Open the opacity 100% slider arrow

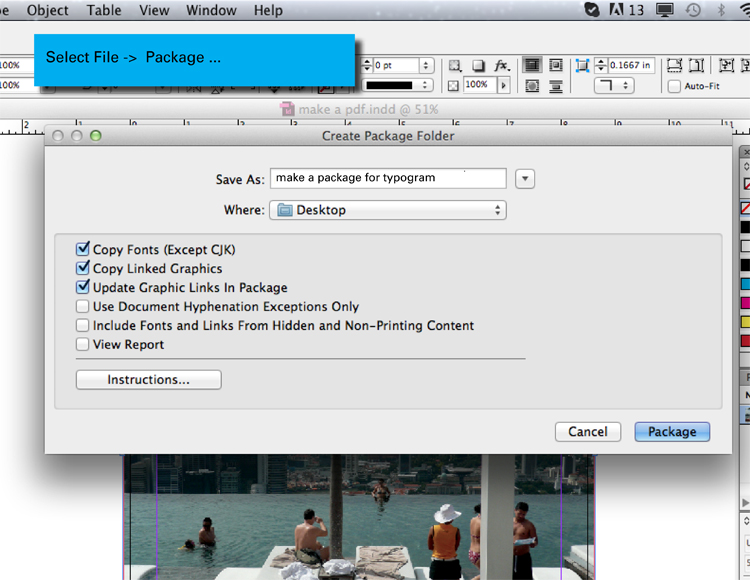(503, 86)
